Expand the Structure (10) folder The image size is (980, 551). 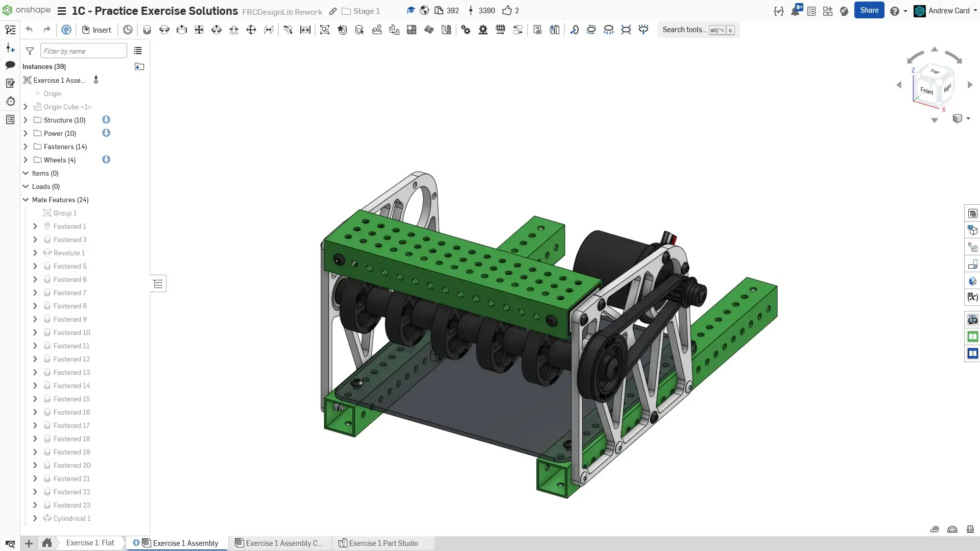[26, 120]
